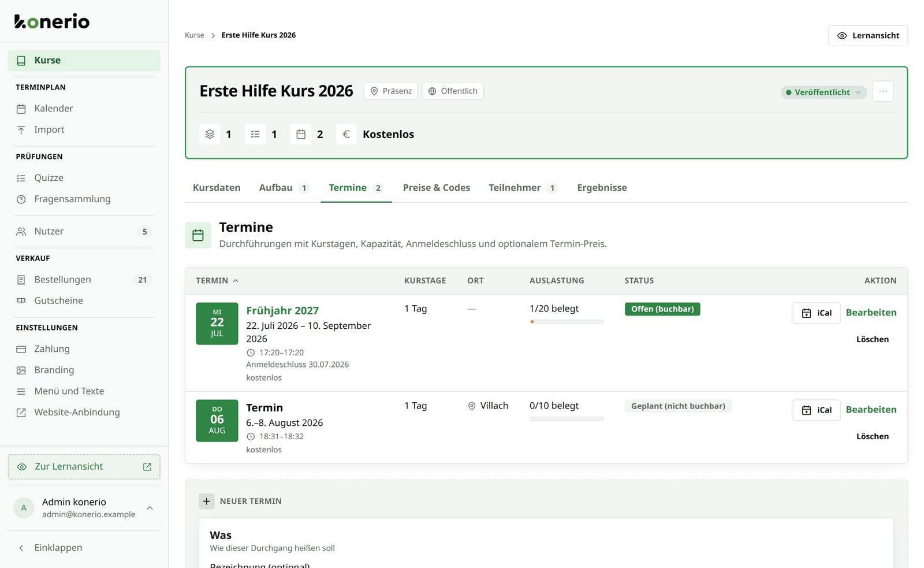Open the Frühjahr 2027 appointment link
The height and width of the screenshot is (568, 924).
point(282,311)
